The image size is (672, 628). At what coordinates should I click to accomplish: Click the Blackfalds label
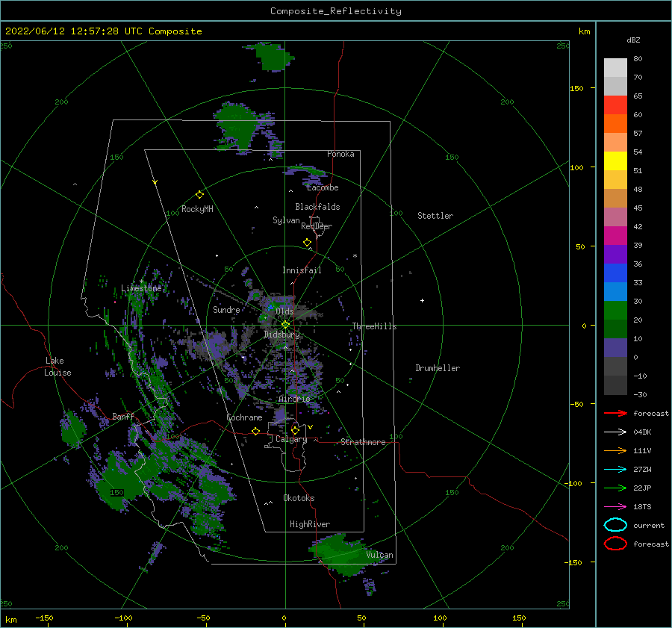317,207
